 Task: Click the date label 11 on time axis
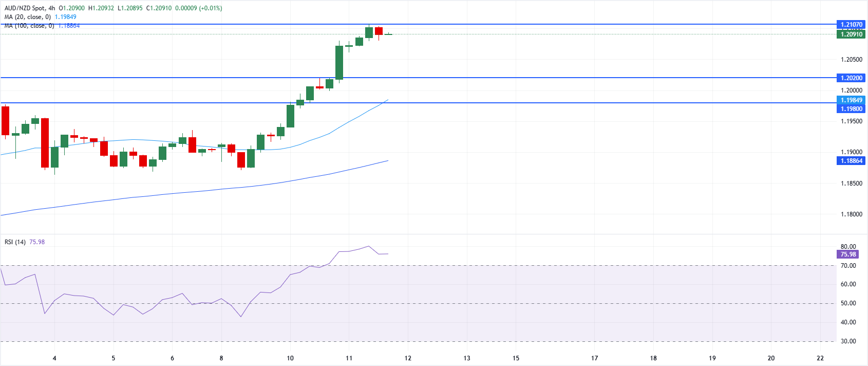[x=349, y=358]
